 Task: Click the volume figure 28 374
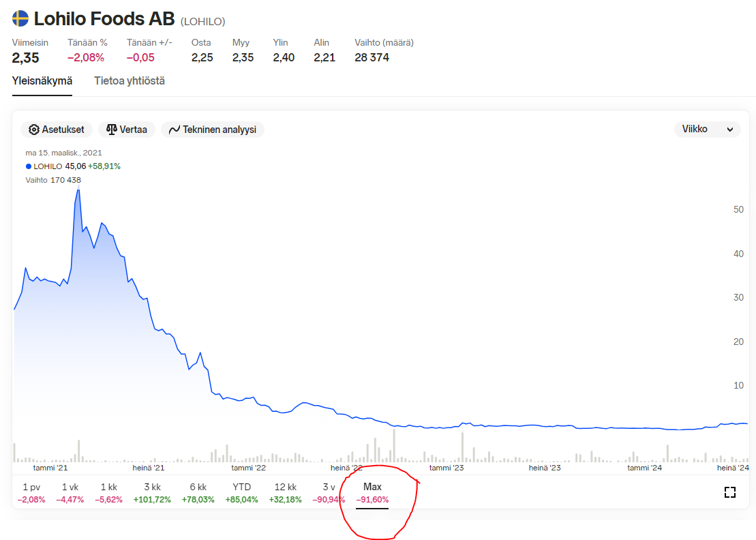tap(372, 57)
